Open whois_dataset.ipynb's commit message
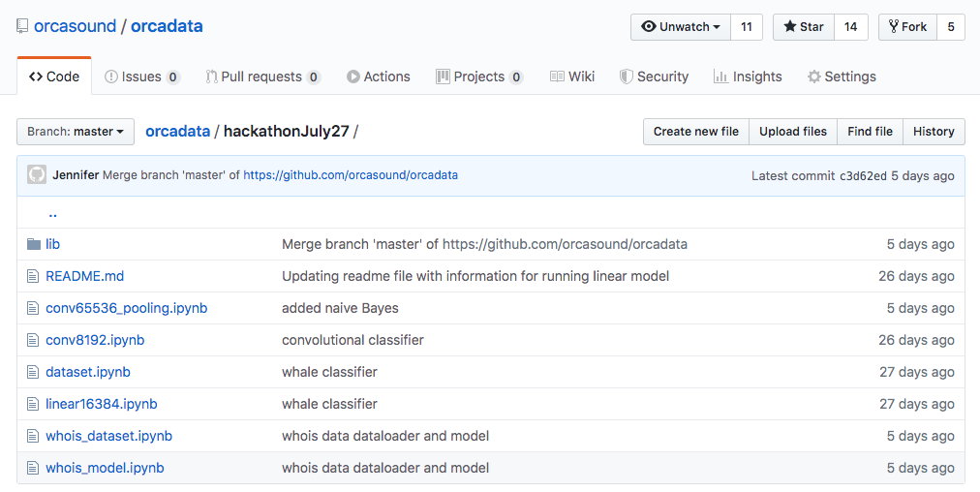The width and height of the screenshot is (980, 492). 385,435
